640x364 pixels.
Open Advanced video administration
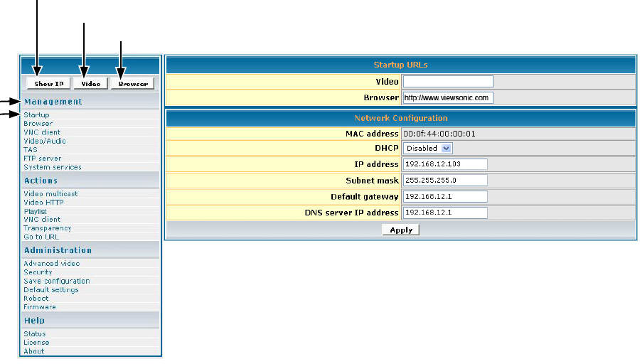pos(52,264)
